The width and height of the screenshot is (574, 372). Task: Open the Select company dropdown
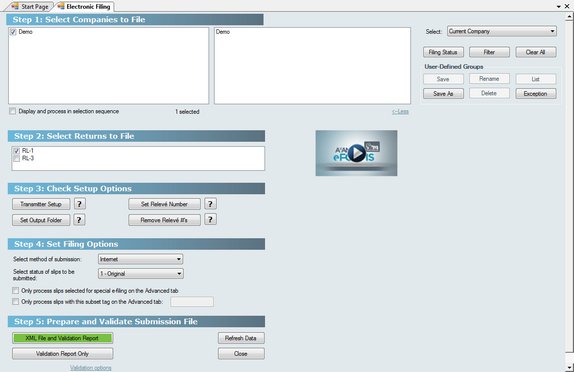coord(502,31)
